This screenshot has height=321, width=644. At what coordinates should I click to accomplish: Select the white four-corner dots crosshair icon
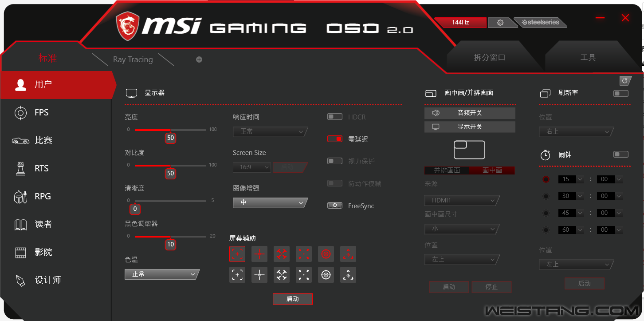tap(304, 275)
